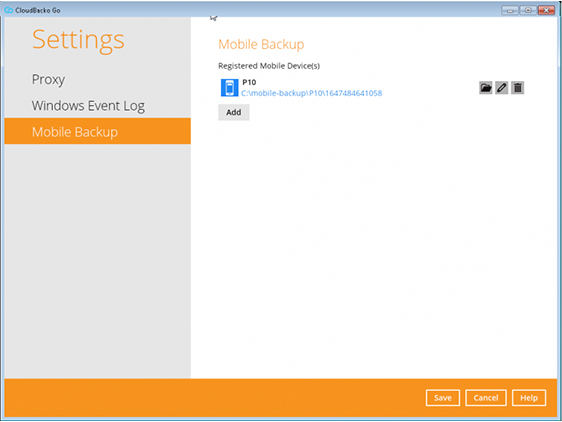Viewport: 562px width, 422px height.
Task: Select the P10 device name
Action: [x=249, y=82]
